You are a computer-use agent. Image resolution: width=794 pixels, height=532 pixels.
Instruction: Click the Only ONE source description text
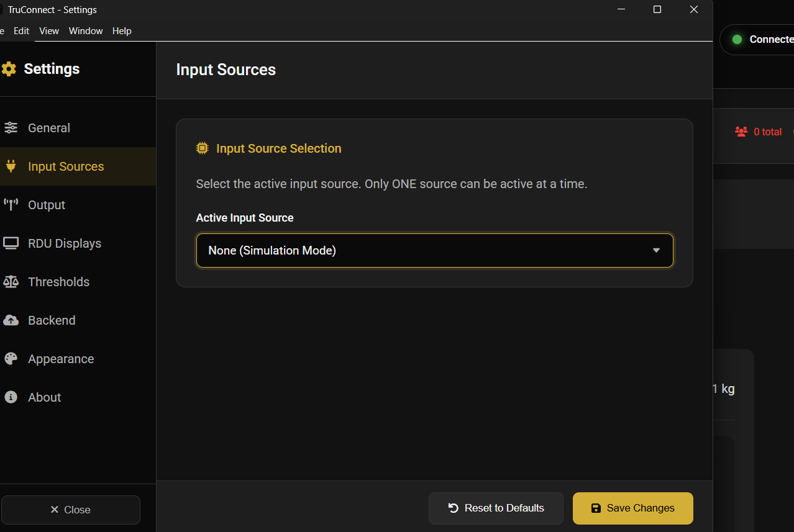click(x=391, y=184)
